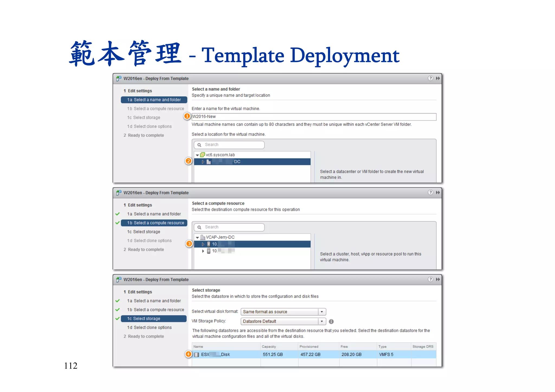Viewport: 555px width, 392px height.
Task: Go to Ready to complete in first dialog
Action: tap(144, 135)
